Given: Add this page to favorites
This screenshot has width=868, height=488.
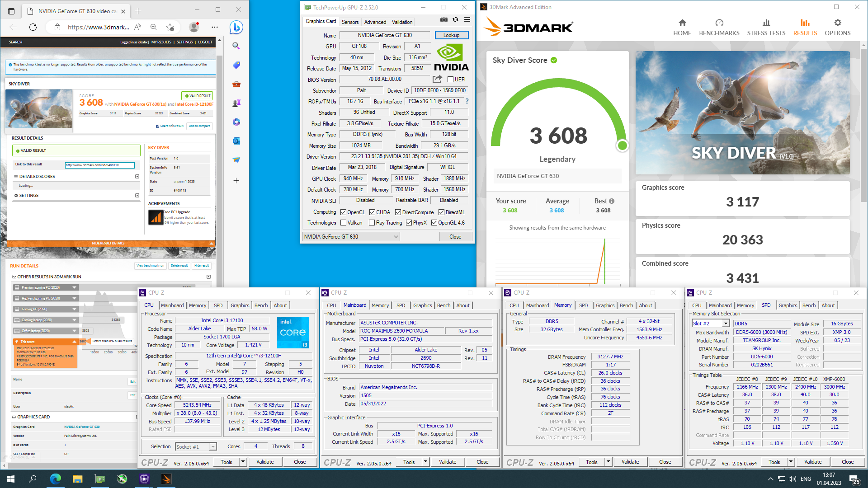Looking at the screenshot, I should coord(170,27).
